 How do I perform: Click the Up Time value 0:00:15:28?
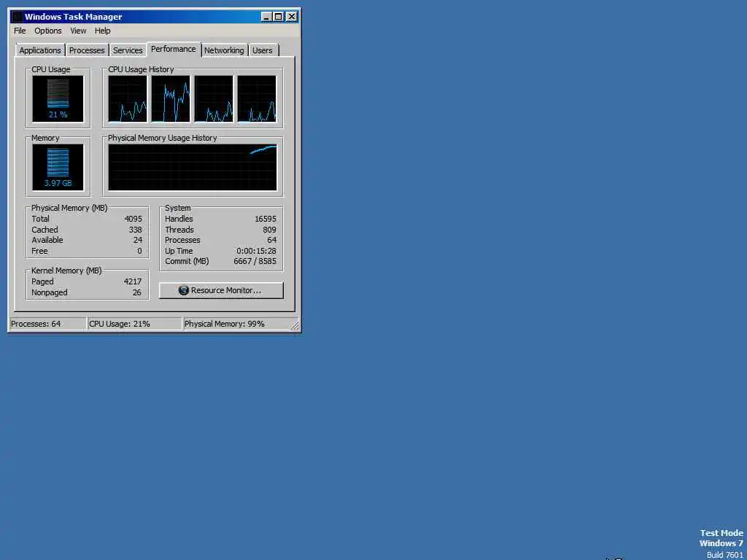pyautogui.click(x=256, y=251)
